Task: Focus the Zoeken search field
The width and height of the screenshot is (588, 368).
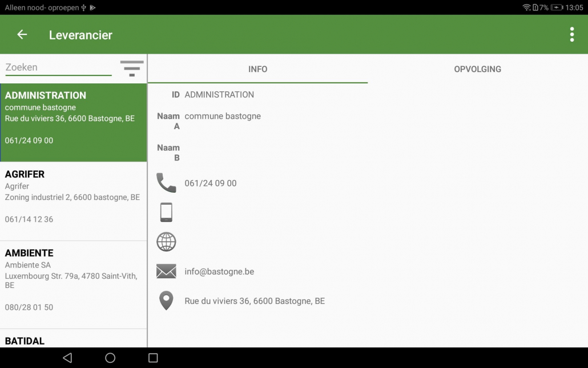Action: 58,67
